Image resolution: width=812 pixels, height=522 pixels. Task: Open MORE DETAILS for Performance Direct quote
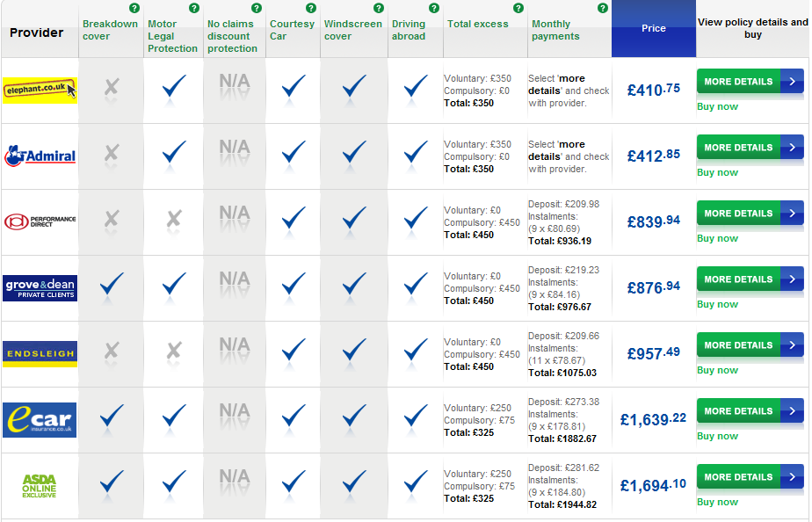coord(750,214)
